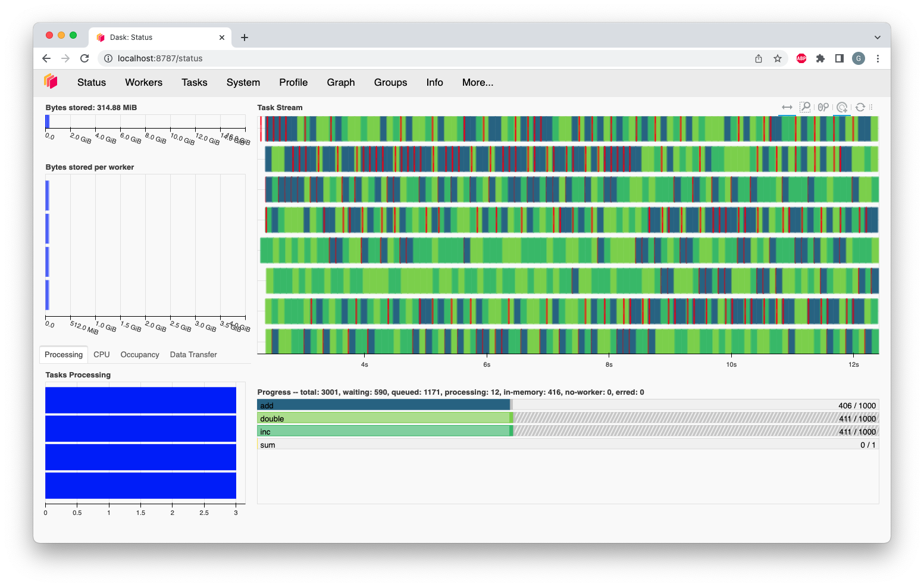Go to the Workers page

click(143, 82)
